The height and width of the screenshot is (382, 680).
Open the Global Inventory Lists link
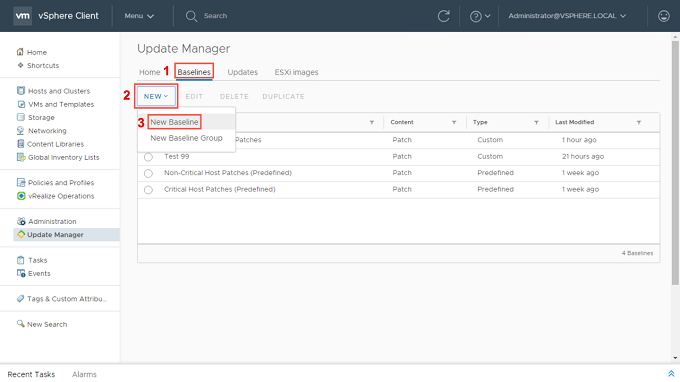[64, 157]
